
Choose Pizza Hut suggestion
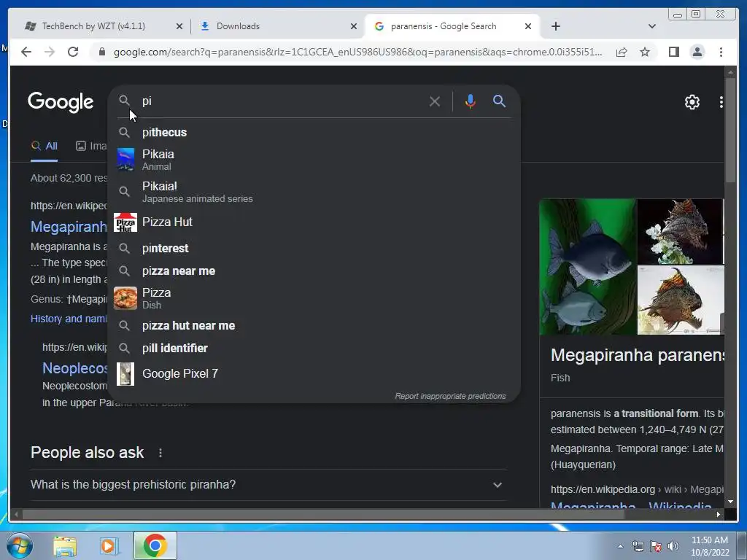coord(314,222)
